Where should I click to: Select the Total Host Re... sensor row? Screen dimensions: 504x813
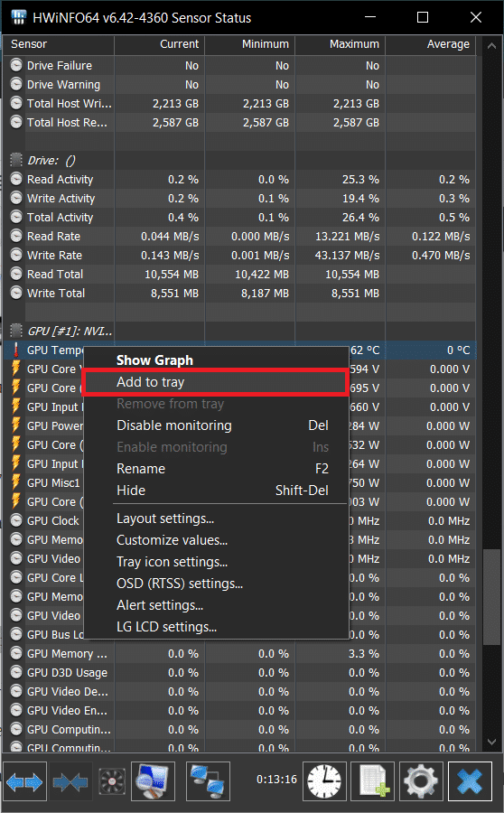(x=240, y=122)
